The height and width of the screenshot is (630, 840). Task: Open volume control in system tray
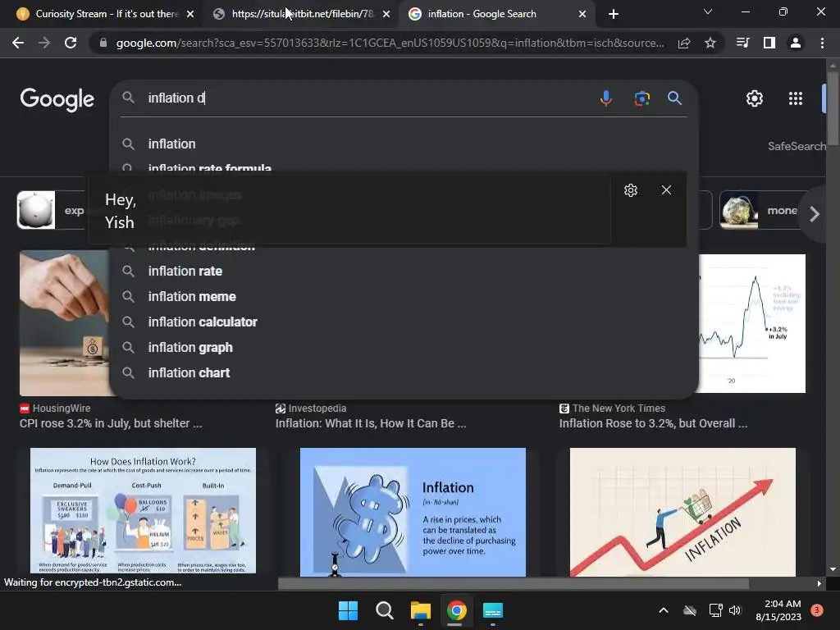tap(735, 610)
